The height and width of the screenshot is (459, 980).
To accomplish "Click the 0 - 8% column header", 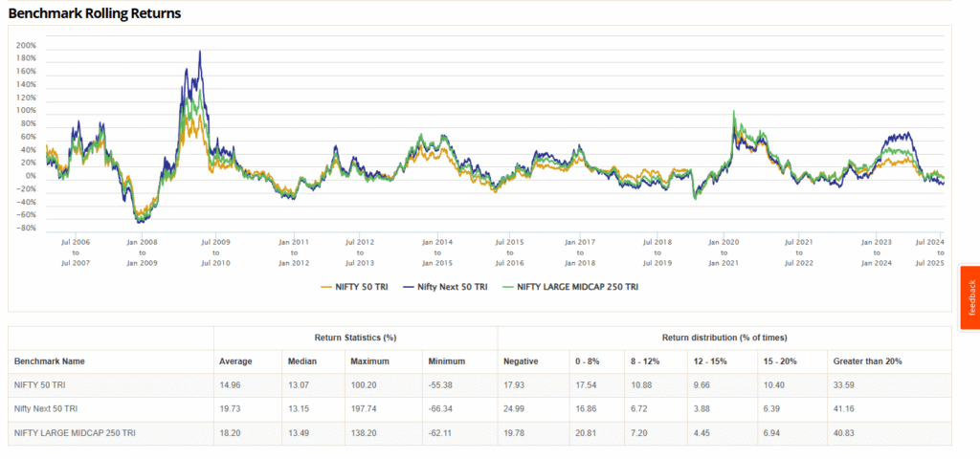I will (x=587, y=361).
